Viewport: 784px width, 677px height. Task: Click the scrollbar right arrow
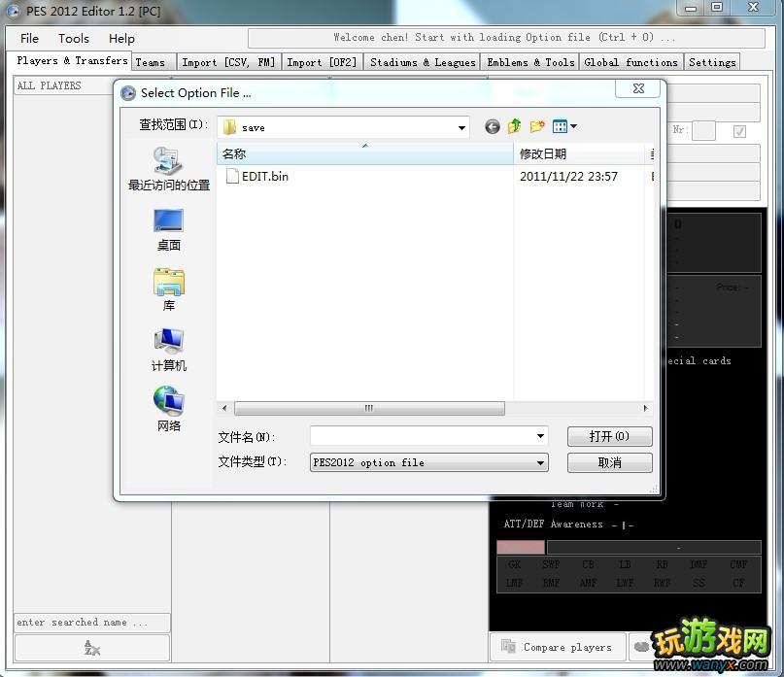[645, 409]
